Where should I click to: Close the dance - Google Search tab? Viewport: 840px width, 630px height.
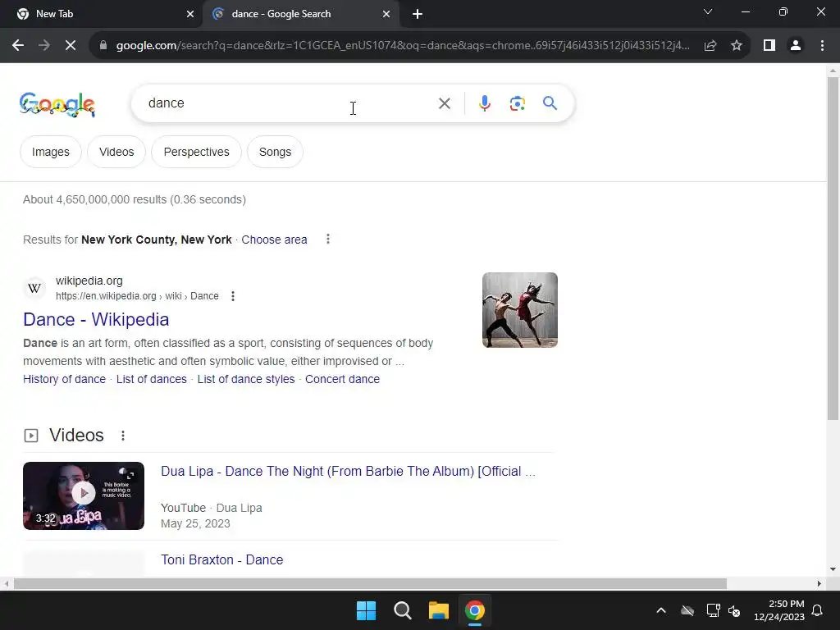click(x=386, y=15)
